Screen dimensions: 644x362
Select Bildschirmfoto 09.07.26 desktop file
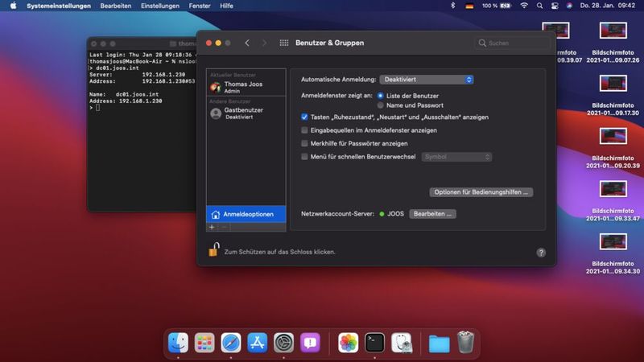(x=613, y=43)
